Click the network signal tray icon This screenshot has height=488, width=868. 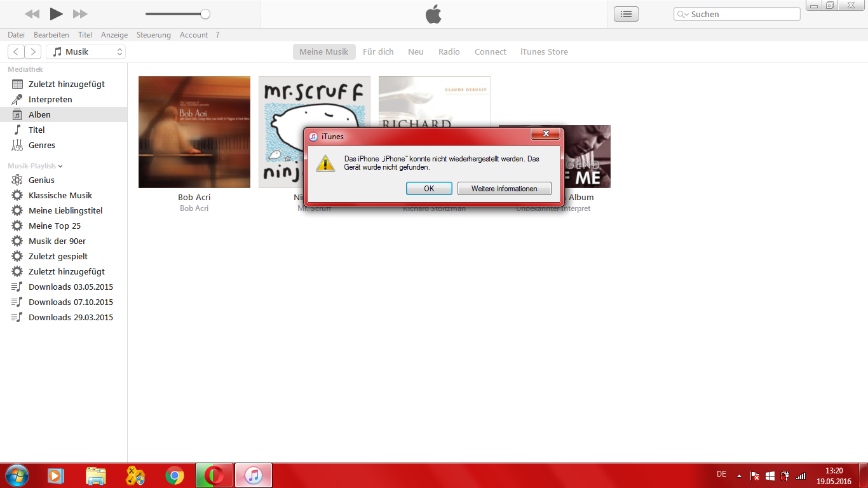tap(801, 475)
